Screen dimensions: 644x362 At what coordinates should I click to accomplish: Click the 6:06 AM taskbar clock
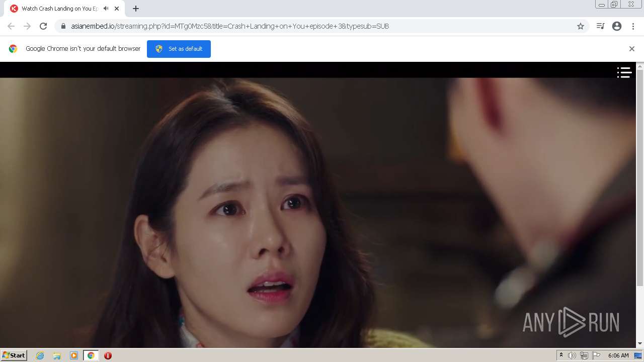click(x=618, y=355)
